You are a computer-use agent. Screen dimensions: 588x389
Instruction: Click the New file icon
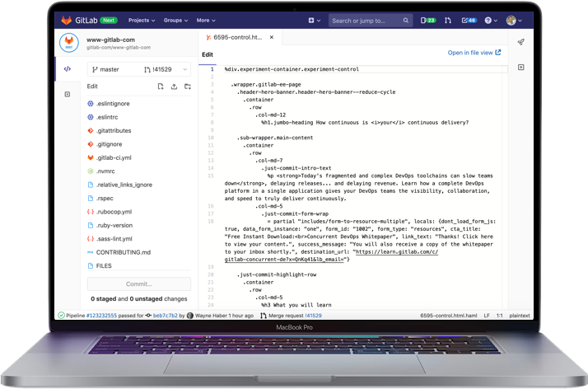pyautogui.click(x=161, y=87)
